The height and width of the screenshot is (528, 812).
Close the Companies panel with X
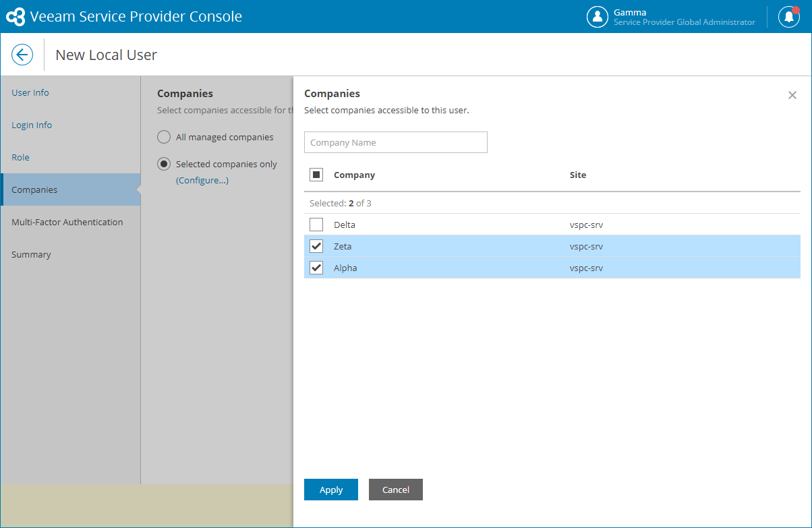pos(792,95)
